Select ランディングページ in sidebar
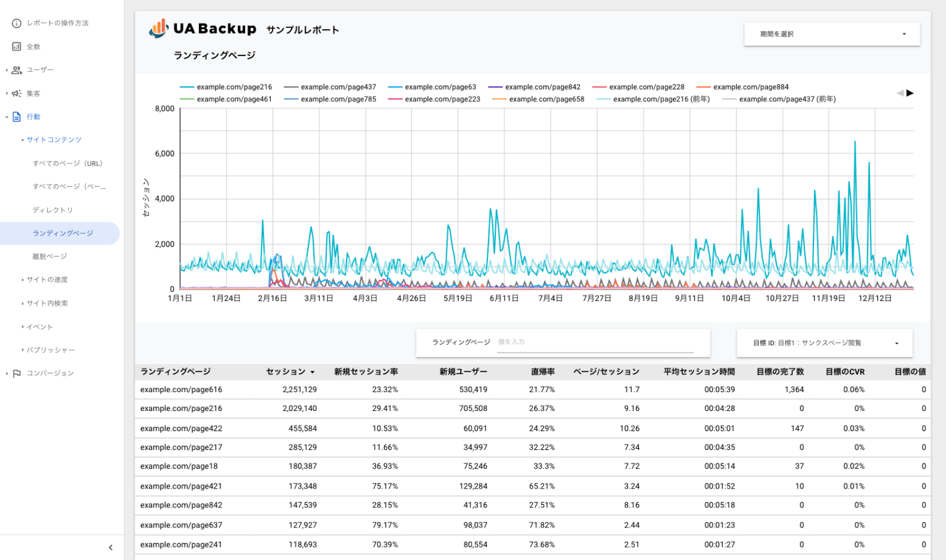Image resolution: width=946 pixels, height=560 pixels. point(59,233)
